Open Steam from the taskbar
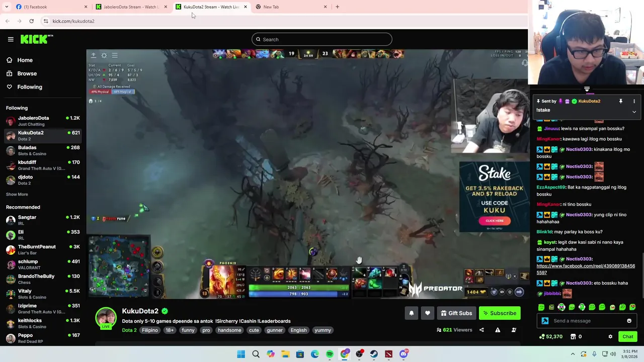644x362 pixels. pos(374,354)
